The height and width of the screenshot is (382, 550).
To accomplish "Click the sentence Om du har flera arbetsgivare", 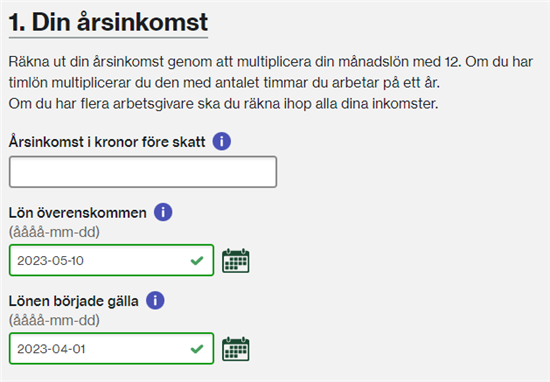I will 223,104.
